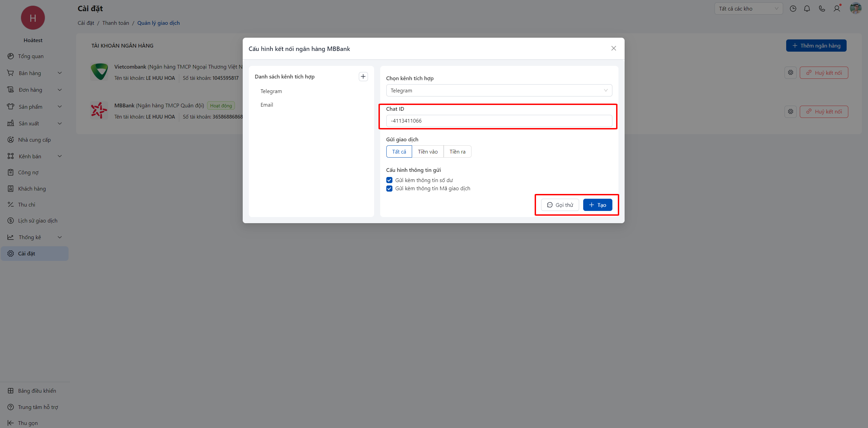Select the Tiền vào transaction option
The image size is (868, 428).
[428, 151]
